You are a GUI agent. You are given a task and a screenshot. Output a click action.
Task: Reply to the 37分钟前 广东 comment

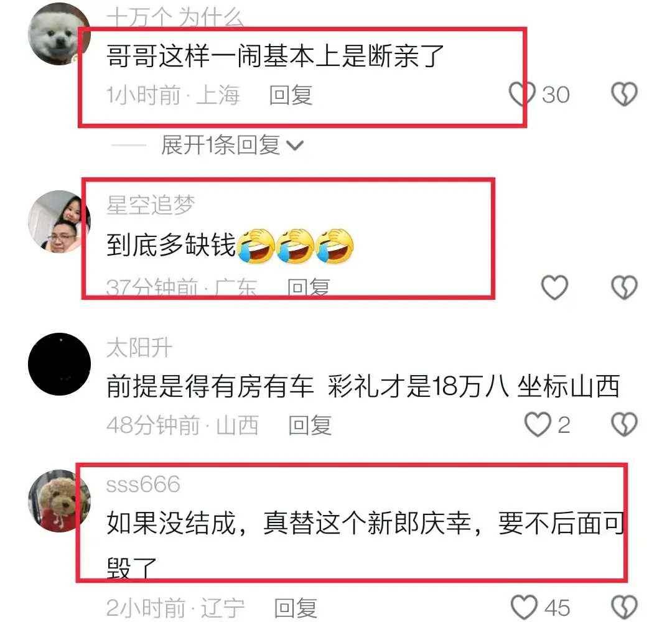coord(308,287)
